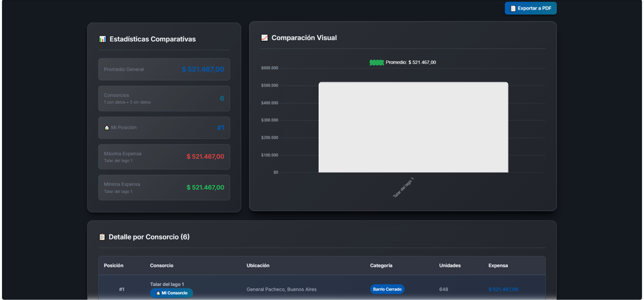Click the Máxima Expensa card for Talar del lago 1

(x=164, y=157)
